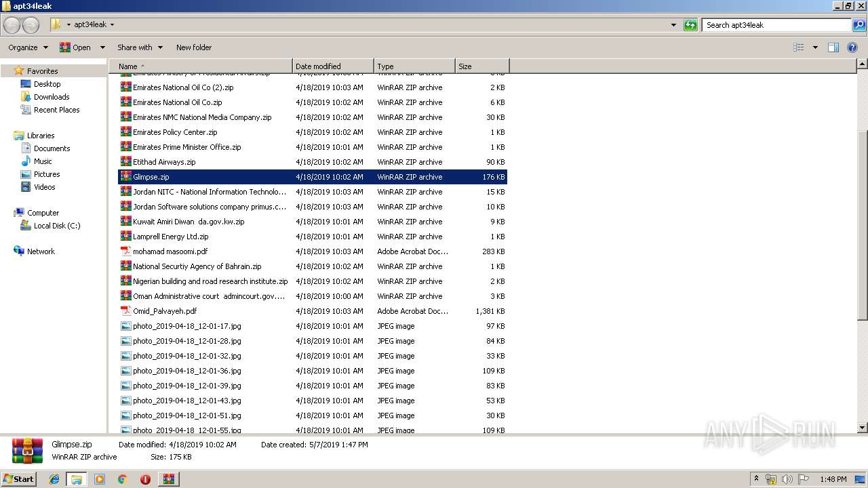
Task: Open WinRAR taskbar item
Action: coord(168,479)
